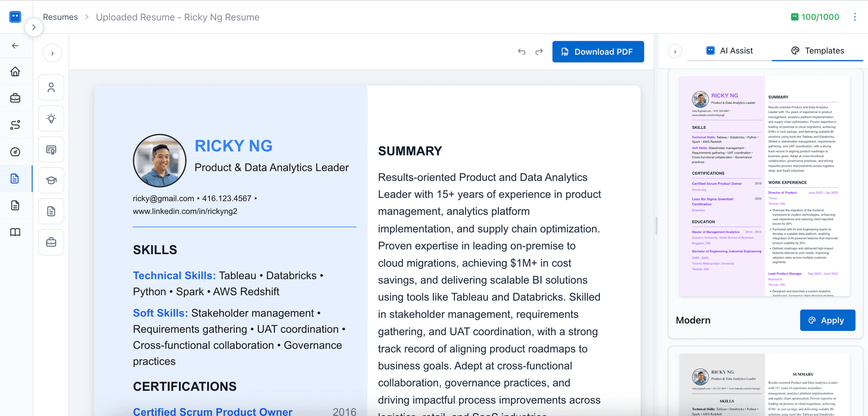Switch to the AI Assist tab

point(729,51)
